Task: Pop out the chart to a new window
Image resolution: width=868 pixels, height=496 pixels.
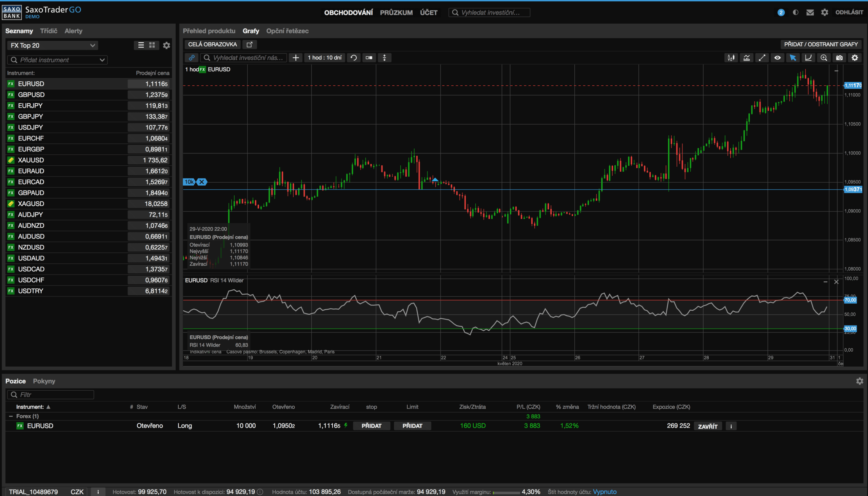Action: click(x=250, y=44)
